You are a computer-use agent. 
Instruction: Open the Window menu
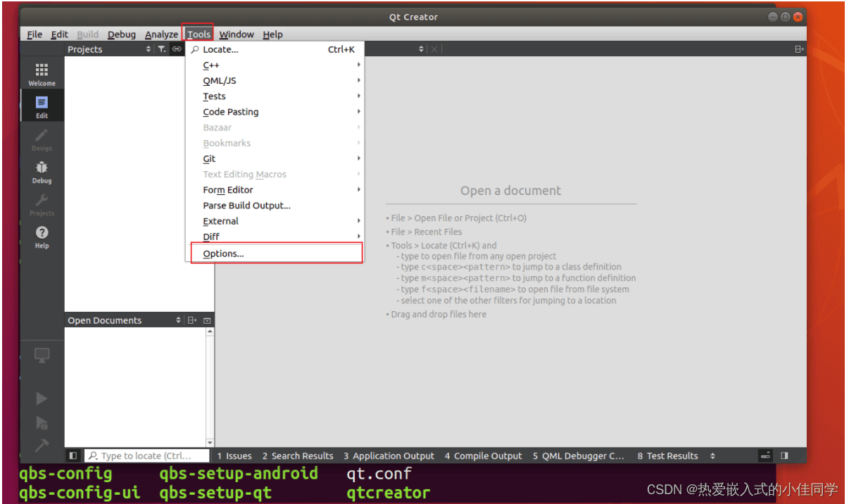point(237,34)
